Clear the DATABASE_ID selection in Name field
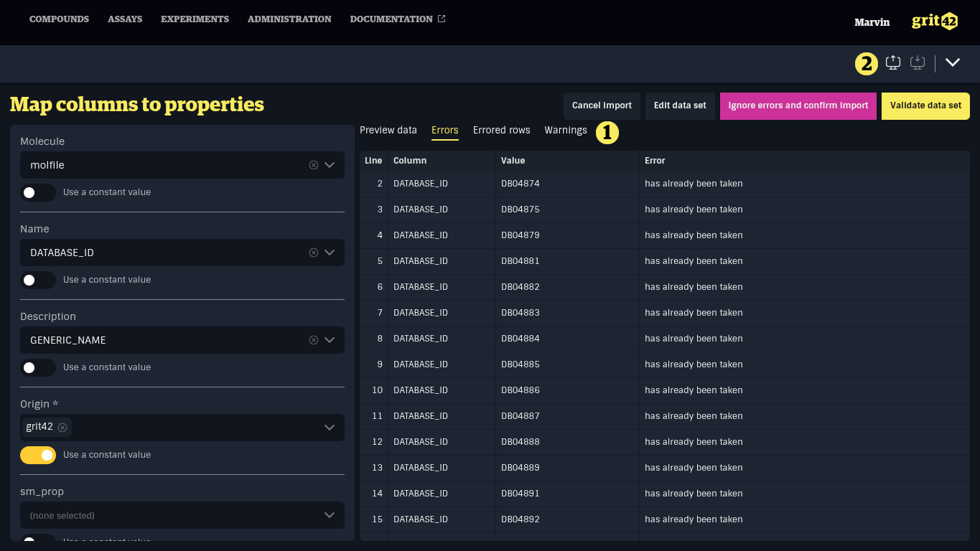The height and width of the screenshot is (551, 980). [314, 253]
